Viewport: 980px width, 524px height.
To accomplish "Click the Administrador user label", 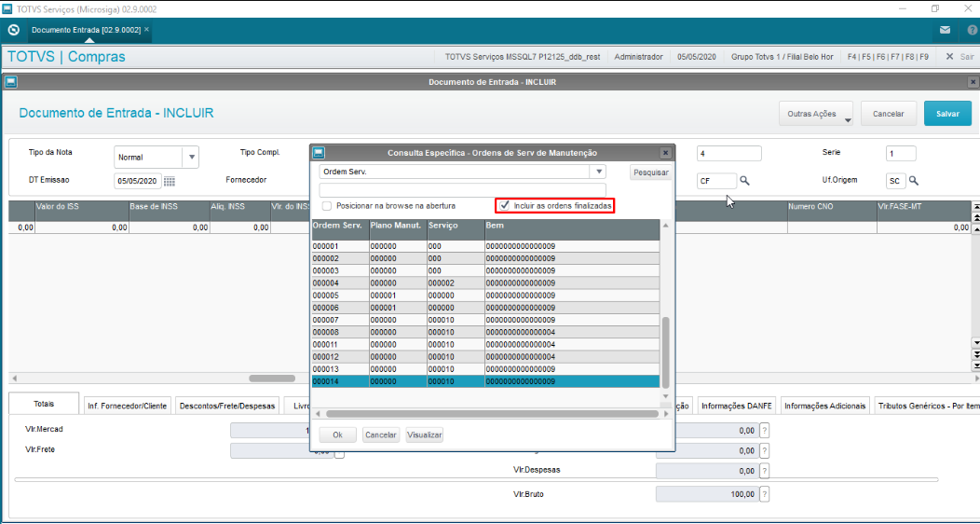I will click(x=638, y=56).
